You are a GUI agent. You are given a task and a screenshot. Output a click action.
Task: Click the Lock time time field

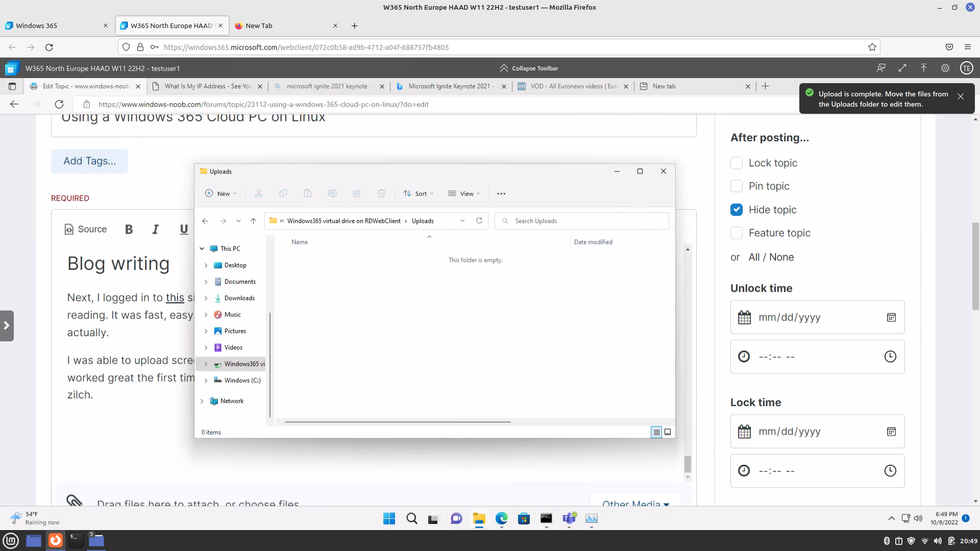tap(817, 471)
